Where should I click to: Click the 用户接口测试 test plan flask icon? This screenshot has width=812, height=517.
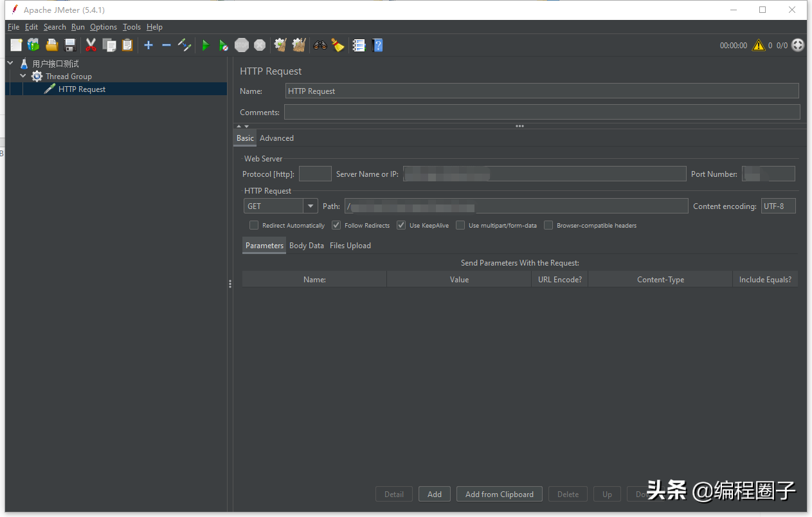point(24,64)
